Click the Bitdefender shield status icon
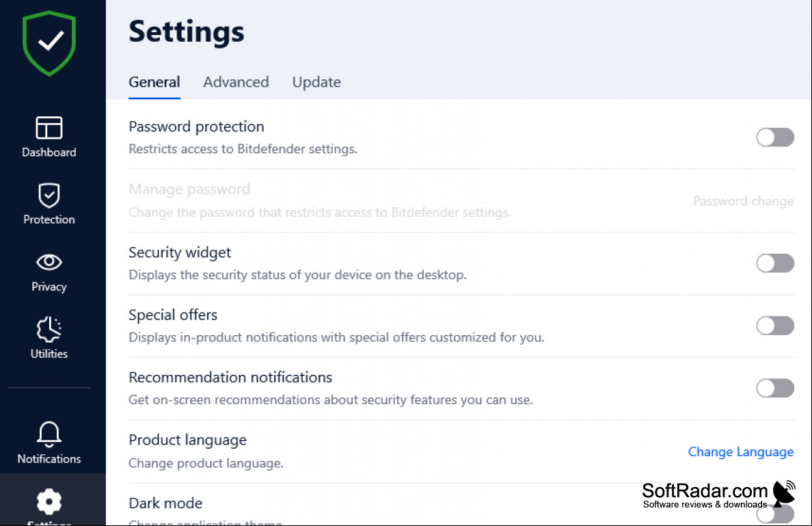 [49, 43]
